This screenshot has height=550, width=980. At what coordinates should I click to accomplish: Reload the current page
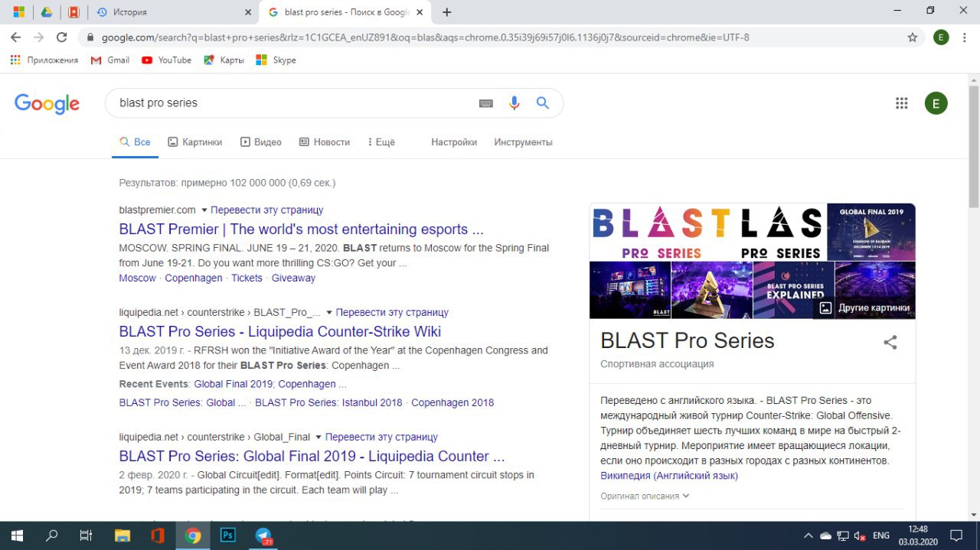coord(62,37)
